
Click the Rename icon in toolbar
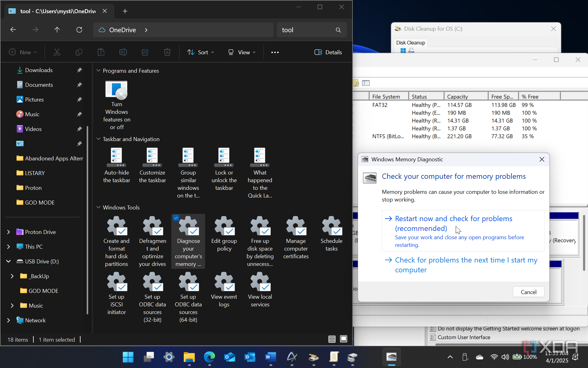click(123, 52)
